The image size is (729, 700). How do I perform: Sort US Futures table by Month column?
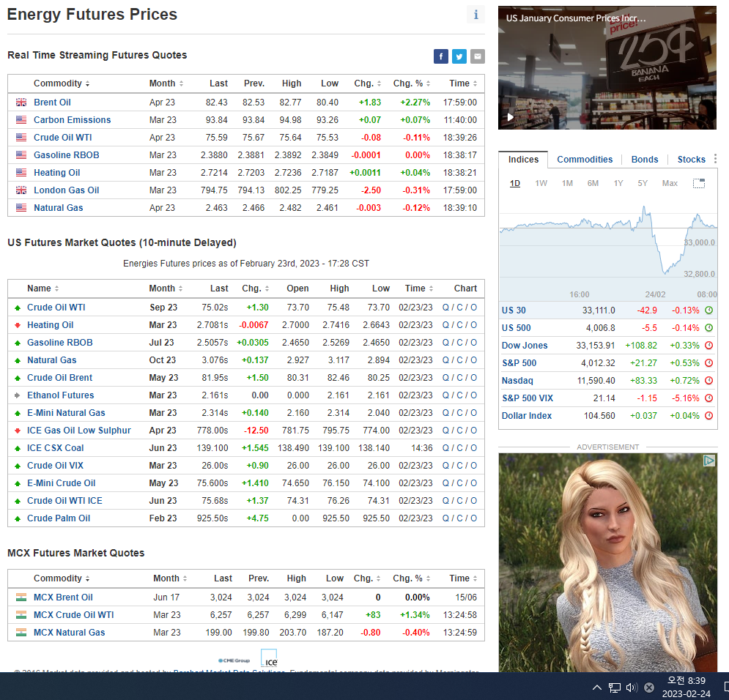tap(166, 288)
